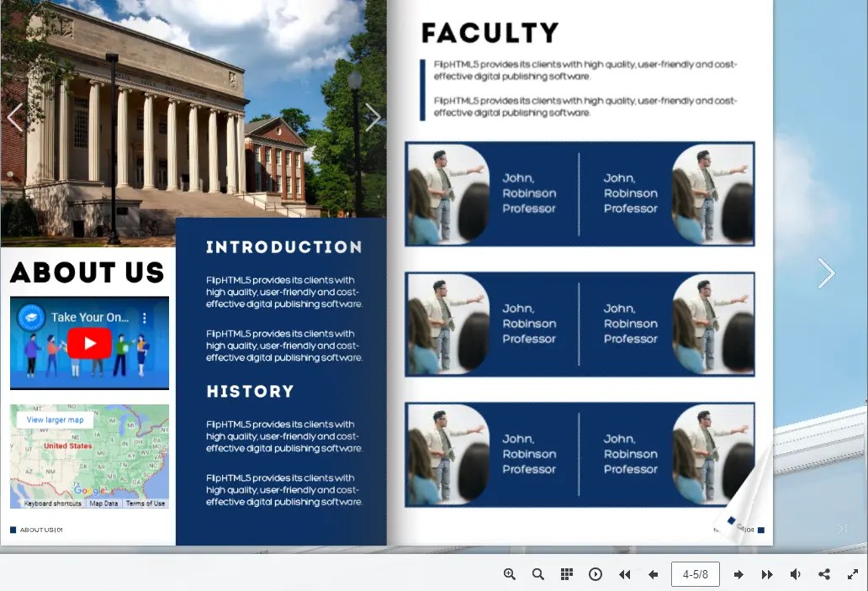Image resolution: width=868 pixels, height=591 pixels.
Task: Open the Map Data link
Action: 103,504
